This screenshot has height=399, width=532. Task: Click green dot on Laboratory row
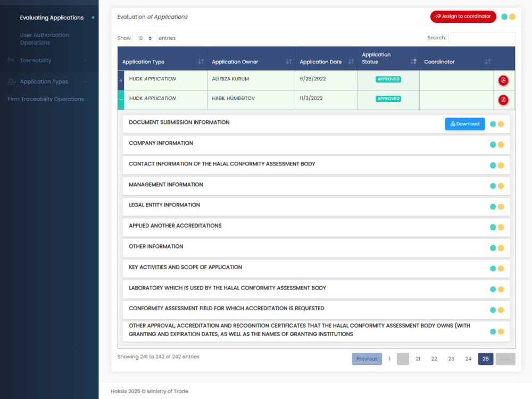pos(493,289)
